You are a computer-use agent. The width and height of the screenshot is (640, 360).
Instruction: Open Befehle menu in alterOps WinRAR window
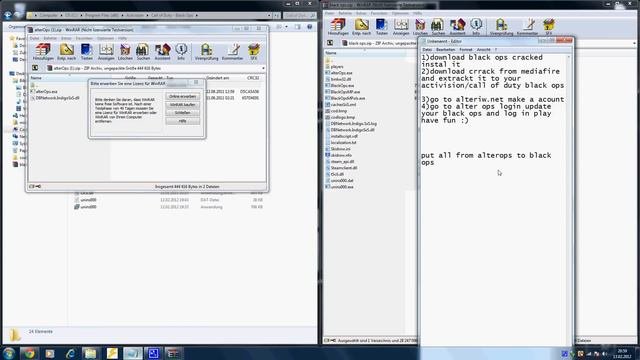click(x=50, y=38)
